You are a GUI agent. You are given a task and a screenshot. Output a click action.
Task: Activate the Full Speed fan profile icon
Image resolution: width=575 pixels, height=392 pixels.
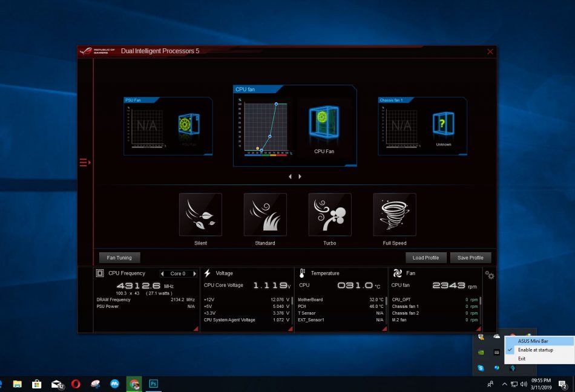click(x=394, y=214)
